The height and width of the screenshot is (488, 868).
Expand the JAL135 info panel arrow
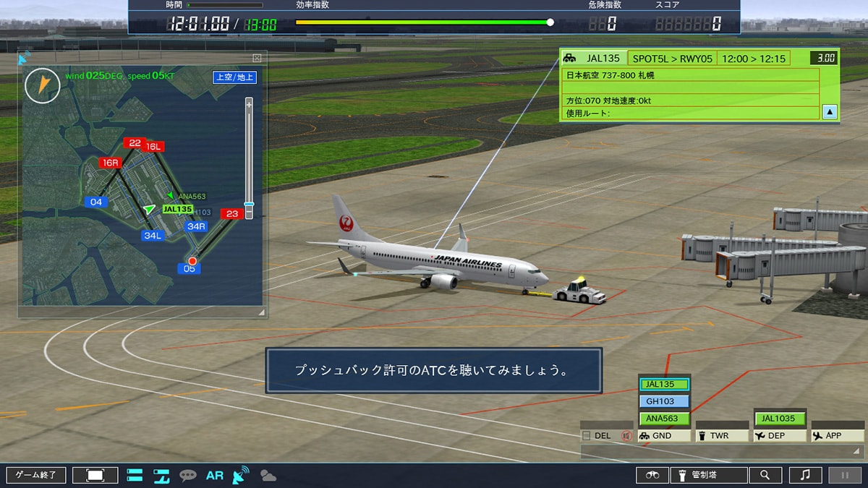tap(830, 112)
